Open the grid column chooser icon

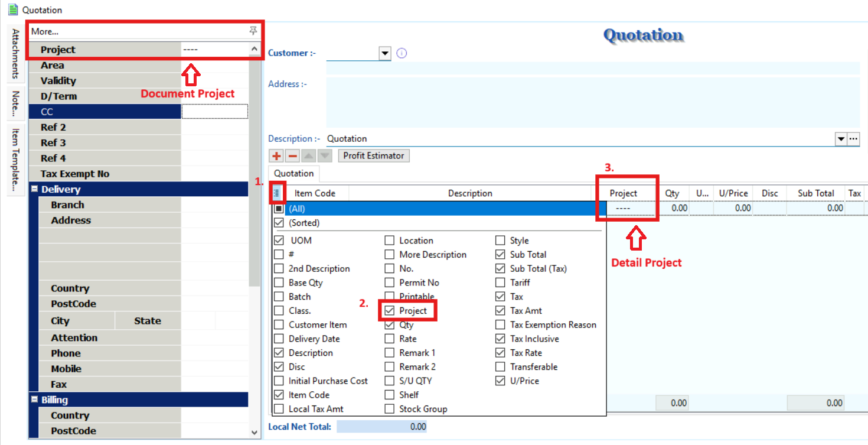coord(277,193)
